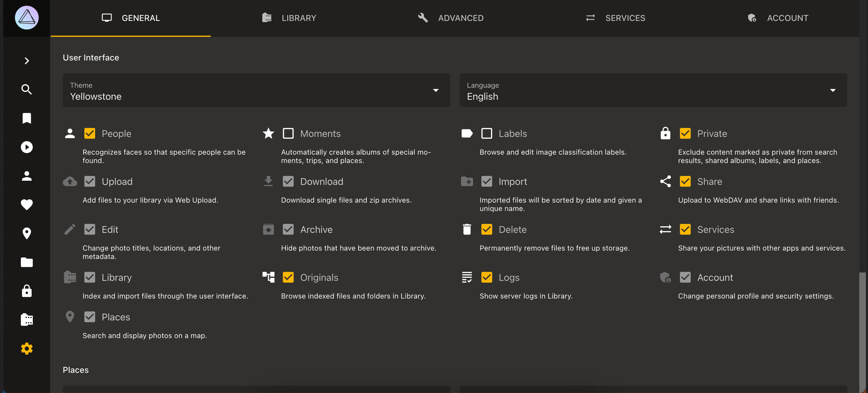Open Settings via sidebar gear icon
The image size is (868, 393).
27,349
